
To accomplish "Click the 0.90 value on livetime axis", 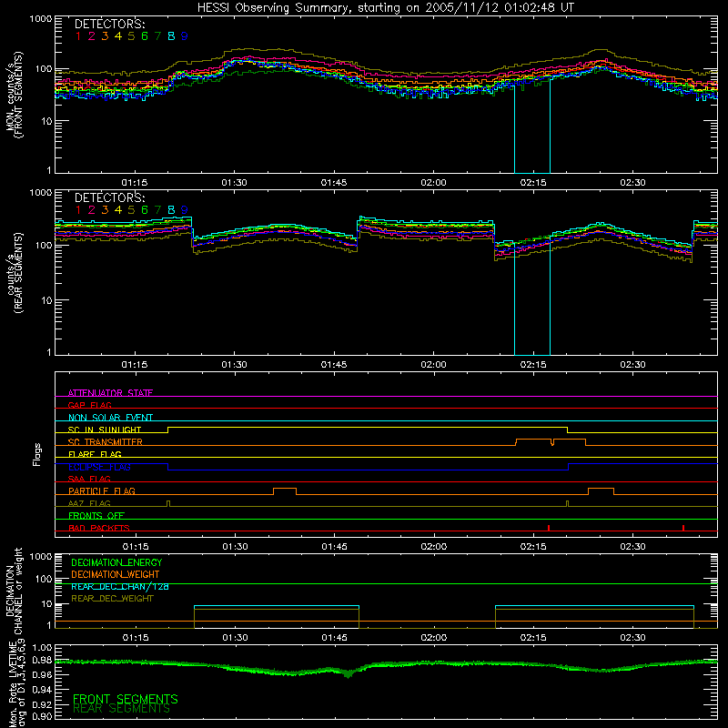I will tap(42, 716).
